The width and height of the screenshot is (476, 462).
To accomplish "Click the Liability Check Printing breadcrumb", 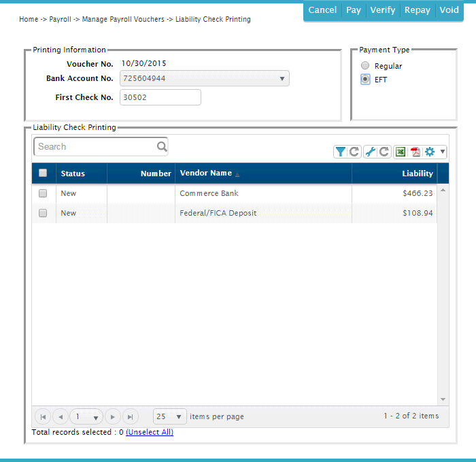I will [x=213, y=20].
